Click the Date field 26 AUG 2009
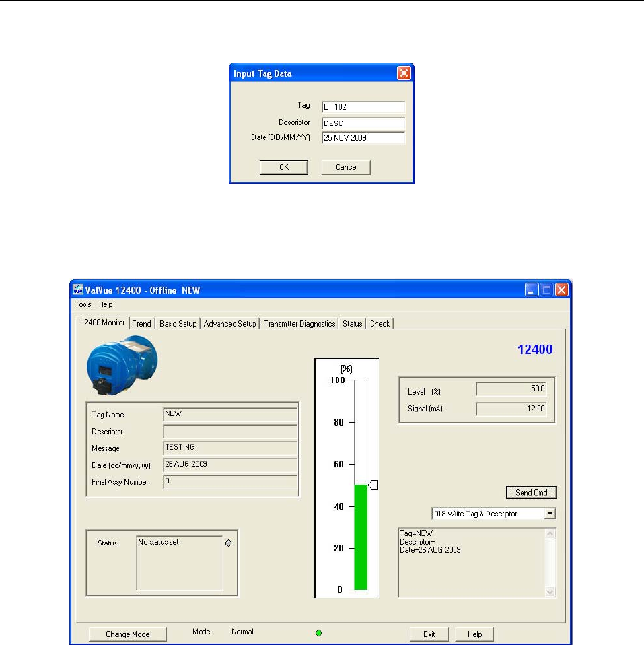The image size is (644, 645). point(230,465)
